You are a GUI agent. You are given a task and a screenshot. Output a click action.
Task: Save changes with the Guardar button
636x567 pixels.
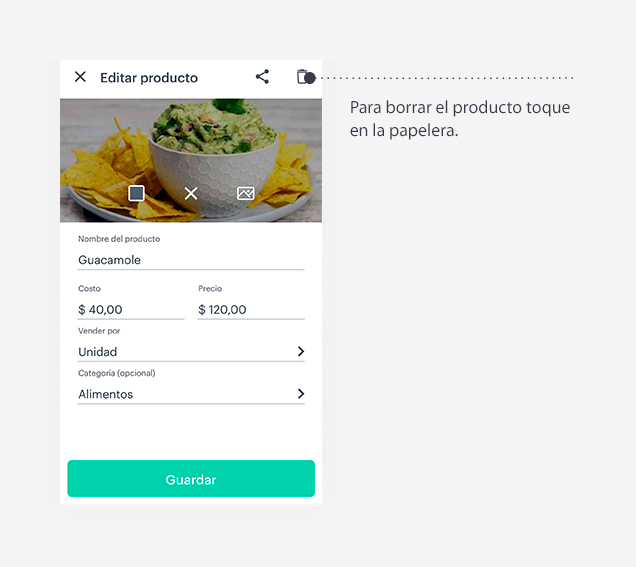(191, 479)
